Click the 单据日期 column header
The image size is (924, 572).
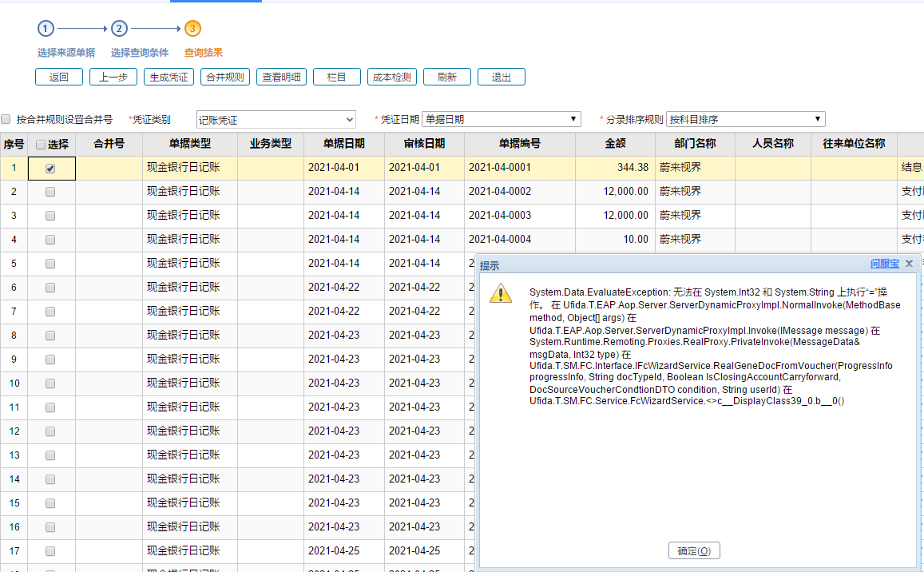(x=344, y=144)
